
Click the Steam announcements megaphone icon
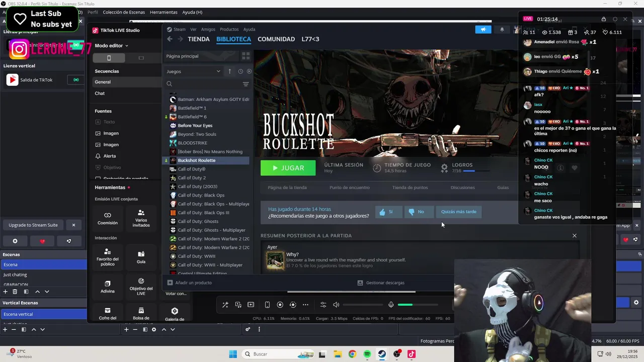[483, 29]
